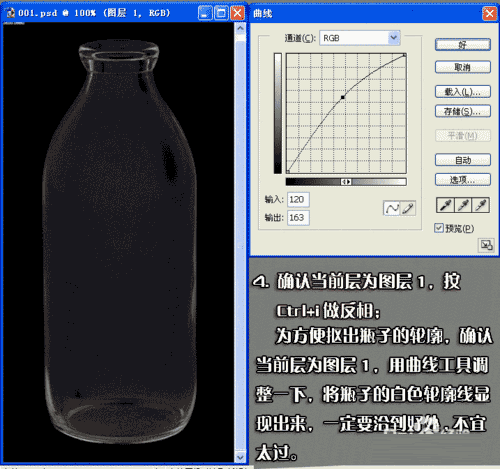500x469 pixels.
Task: Click the 自动 auto button
Action: coord(463,160)
